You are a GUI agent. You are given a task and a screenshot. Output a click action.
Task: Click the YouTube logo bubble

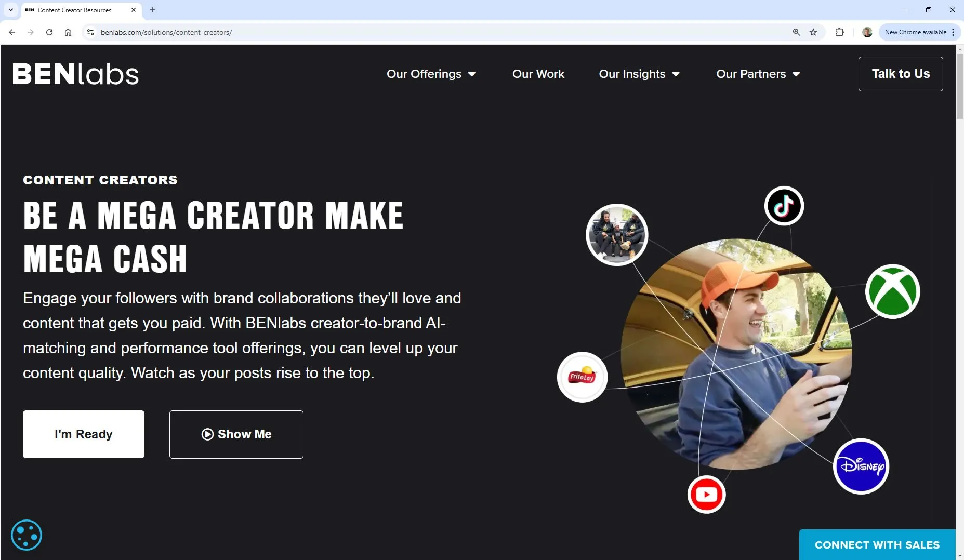[x=706, y=494]
